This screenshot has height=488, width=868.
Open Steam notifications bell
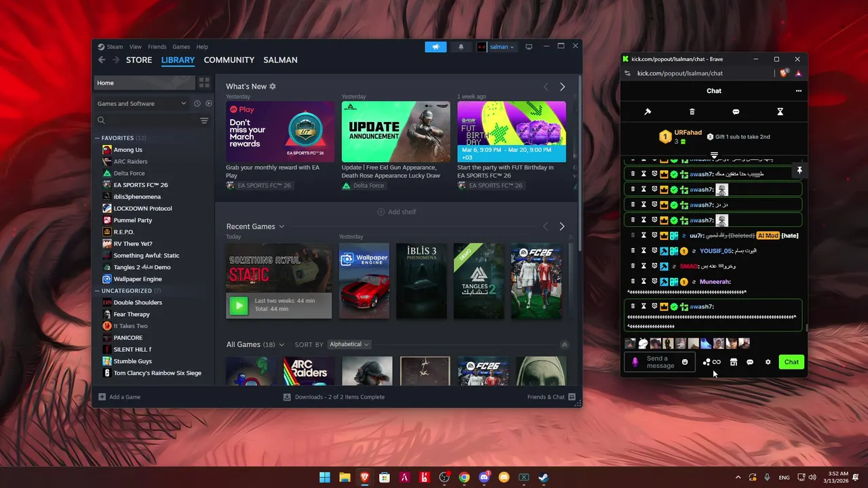pos(461,47)
